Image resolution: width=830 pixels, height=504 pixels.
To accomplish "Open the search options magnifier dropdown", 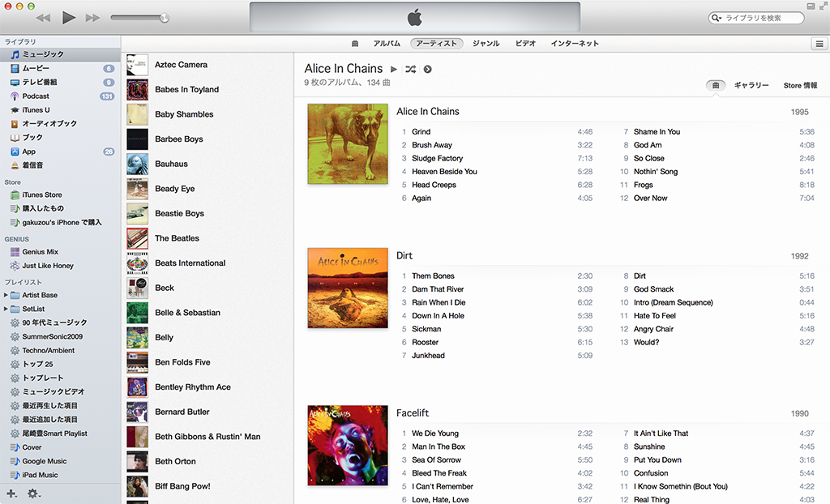I will coord(717,18).
